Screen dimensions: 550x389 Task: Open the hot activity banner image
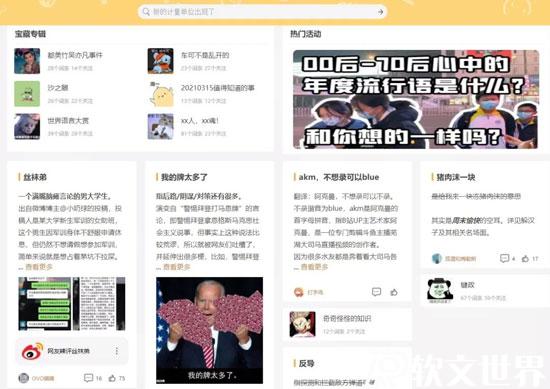click(416, 99)
